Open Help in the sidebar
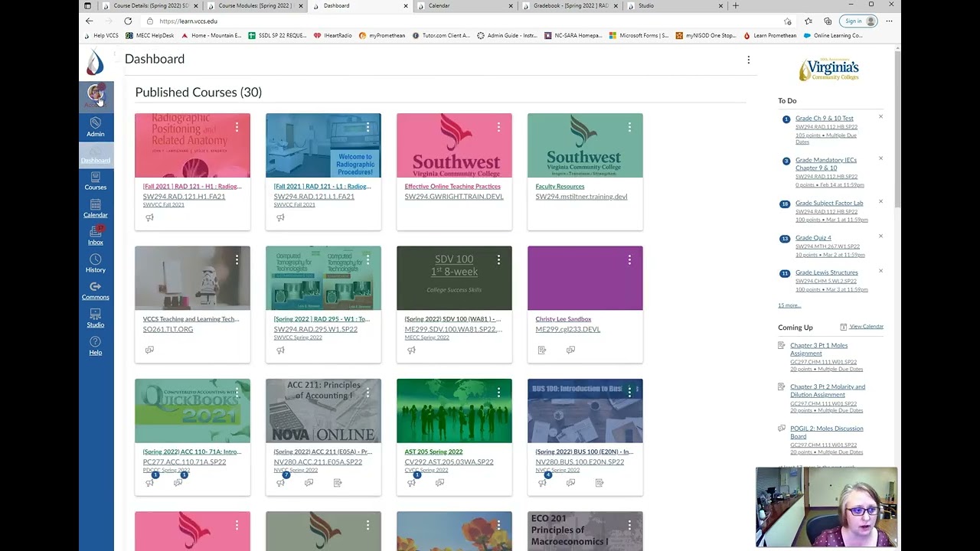Screen dimensions: 980x551 96,346
